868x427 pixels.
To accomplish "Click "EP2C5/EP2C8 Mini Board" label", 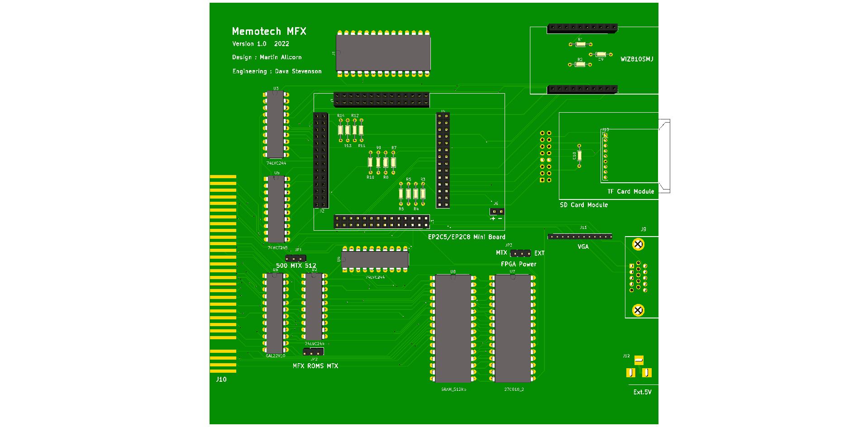I will 467,237.
